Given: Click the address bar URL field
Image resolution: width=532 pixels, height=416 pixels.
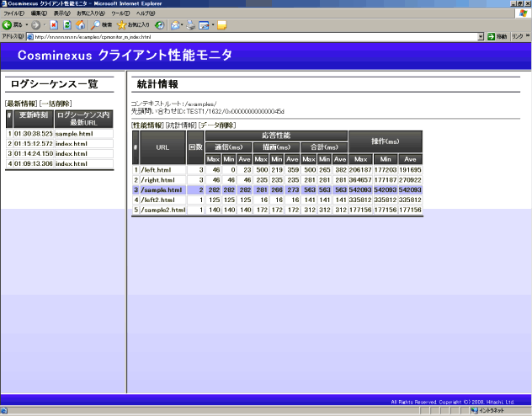Looking at the screenshot, I should click(253, 37).
